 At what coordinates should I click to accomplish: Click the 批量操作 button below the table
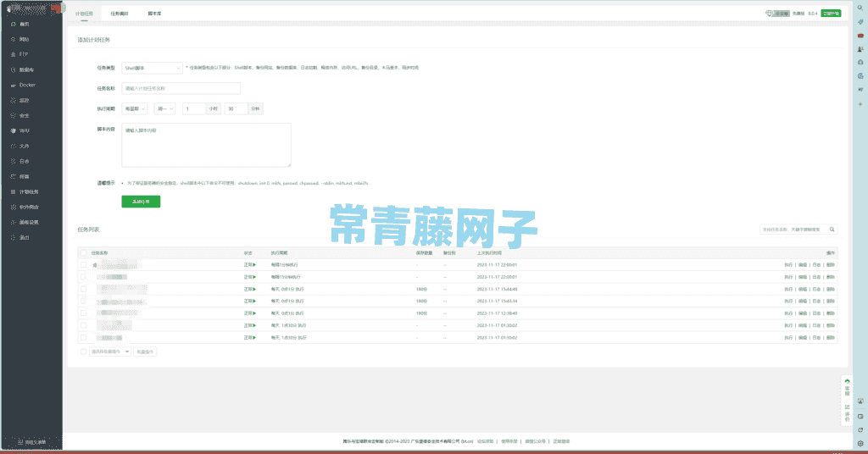pyautogui.click(x=145, y=352)
